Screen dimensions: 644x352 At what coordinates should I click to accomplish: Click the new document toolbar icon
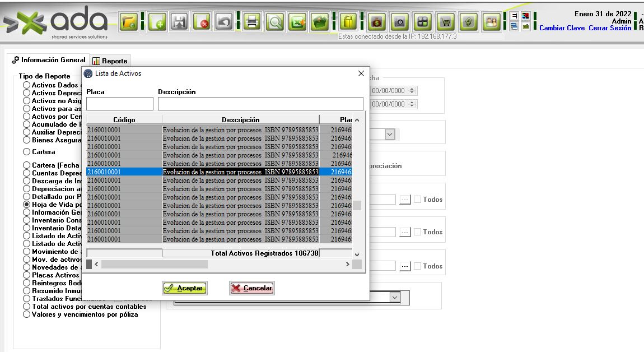(157, 22)
